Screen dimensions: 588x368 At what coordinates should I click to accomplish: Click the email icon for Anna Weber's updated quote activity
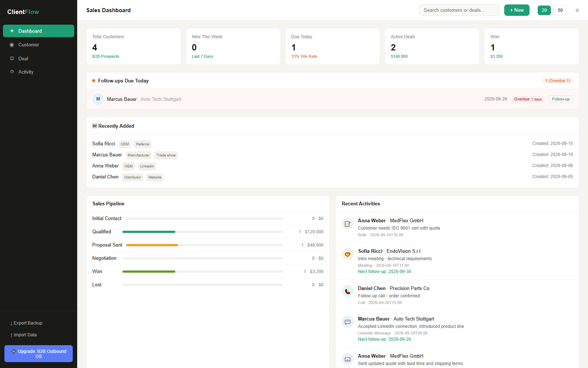pos(348,359)
